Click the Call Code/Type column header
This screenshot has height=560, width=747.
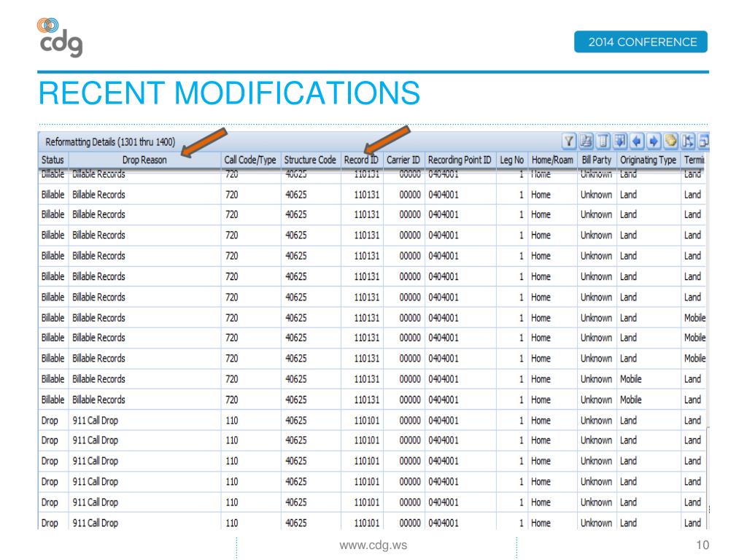[x=251, y=160]
